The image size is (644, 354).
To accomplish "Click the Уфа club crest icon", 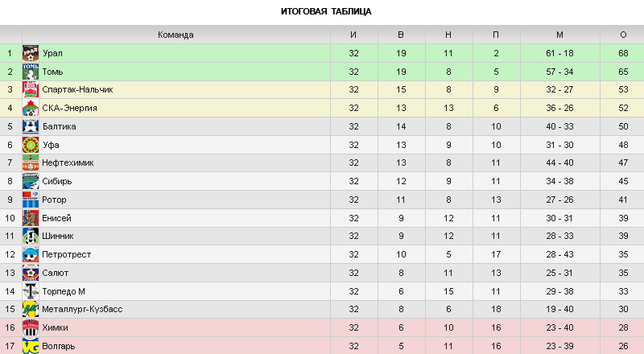I will [x=31, y=145].
